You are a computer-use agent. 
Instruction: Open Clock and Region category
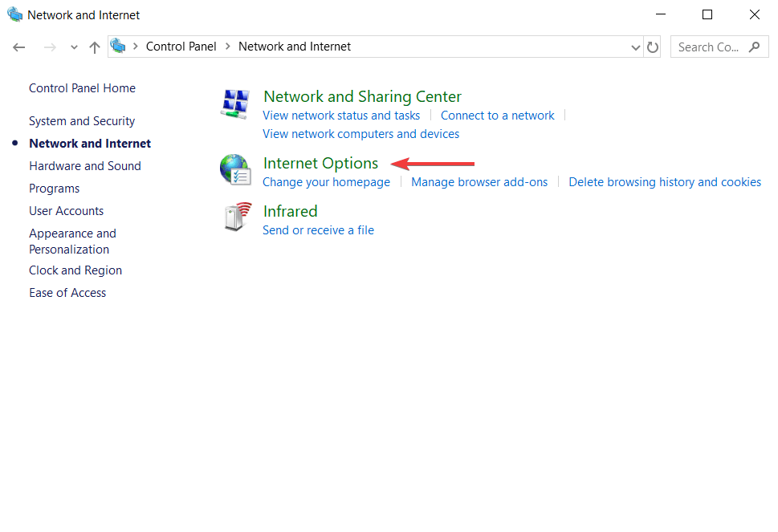click(75, 270)
